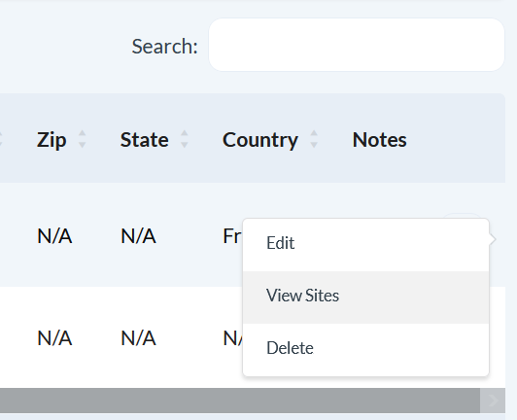Select the first row's Zip N/A cell
517x420 pixels.
(x=54, y=236)
